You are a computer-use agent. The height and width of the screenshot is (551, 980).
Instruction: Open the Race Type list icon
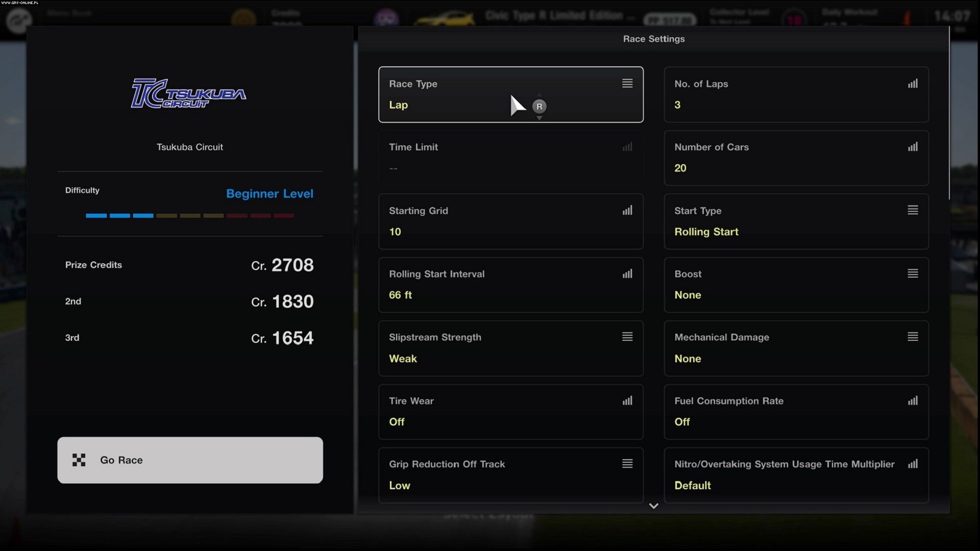(x=627, y=83)
